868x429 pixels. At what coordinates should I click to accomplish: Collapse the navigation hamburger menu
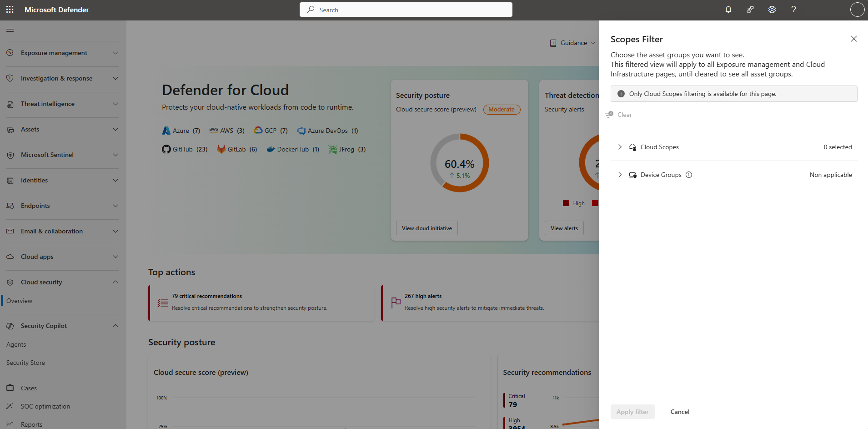(x=10, y=30)
